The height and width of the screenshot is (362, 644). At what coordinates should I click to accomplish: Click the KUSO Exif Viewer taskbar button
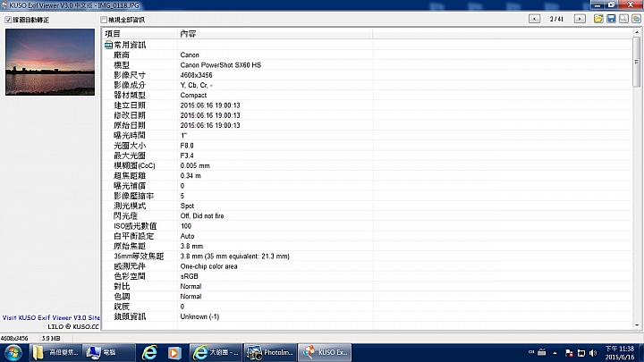pos(325,352)
